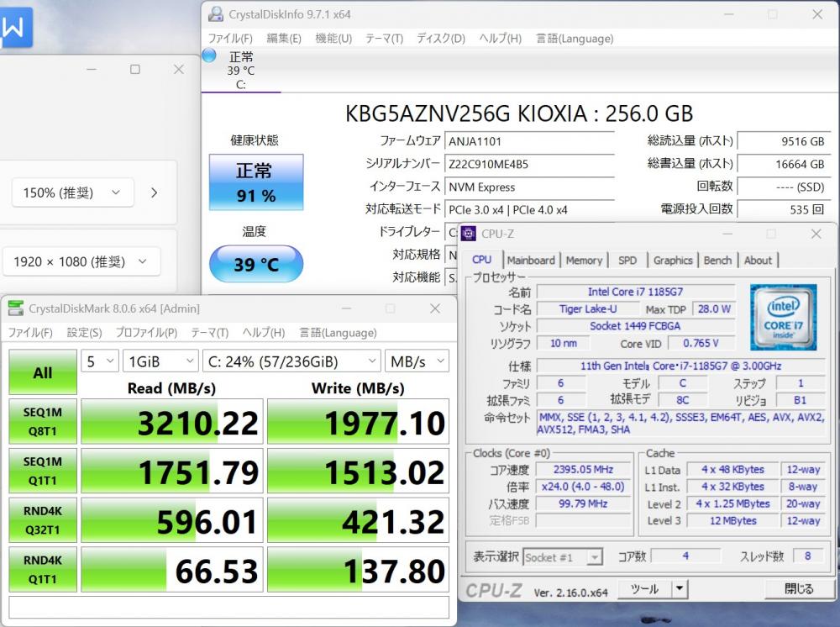
Task: Run the SEQ1M Q8T1 test
Action: [x=43, y=422]
